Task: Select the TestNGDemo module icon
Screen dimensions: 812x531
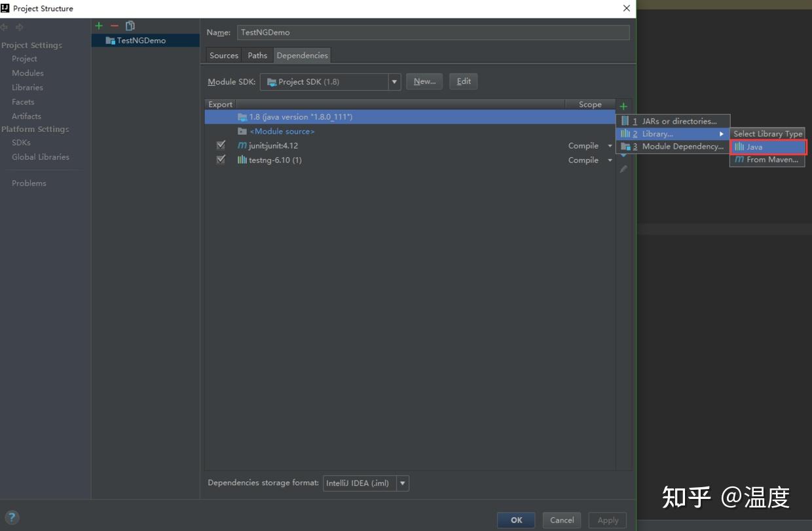Action: (109, 40)
